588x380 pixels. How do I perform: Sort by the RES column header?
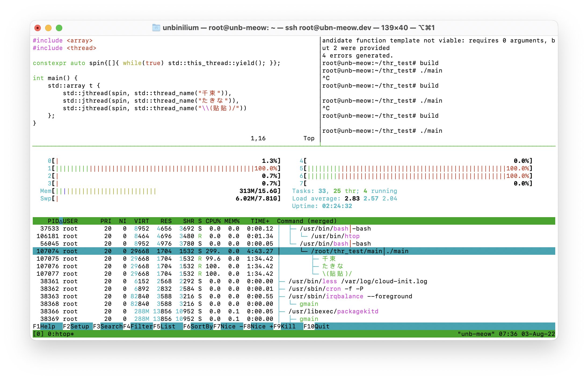(166, 221)
